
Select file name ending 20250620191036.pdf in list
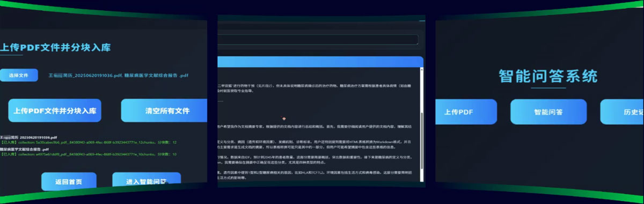click(x=28, y=137)
